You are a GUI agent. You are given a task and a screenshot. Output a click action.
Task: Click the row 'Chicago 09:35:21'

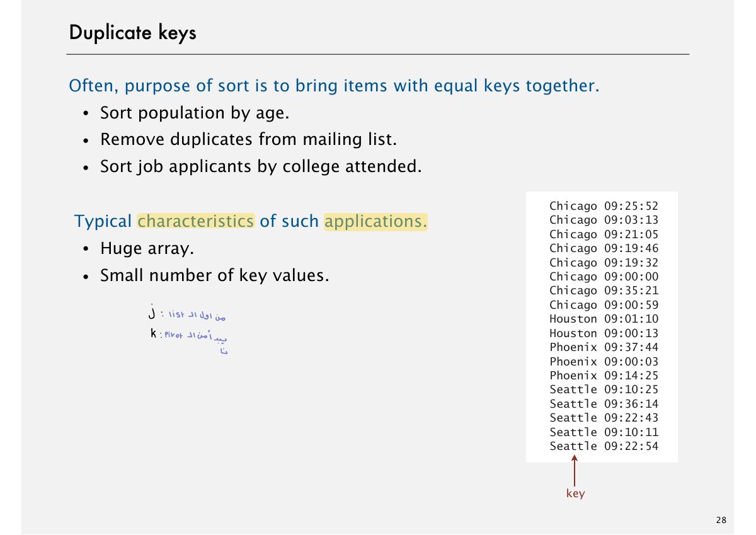click(604, 291)
